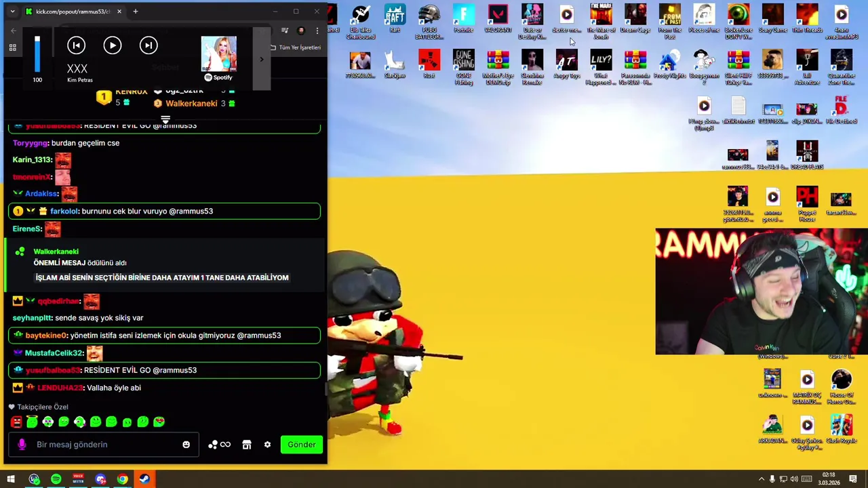Play the XXX track in media popup
The width and height of the screenshot is (868, 488).
click(x=112, y=45)
